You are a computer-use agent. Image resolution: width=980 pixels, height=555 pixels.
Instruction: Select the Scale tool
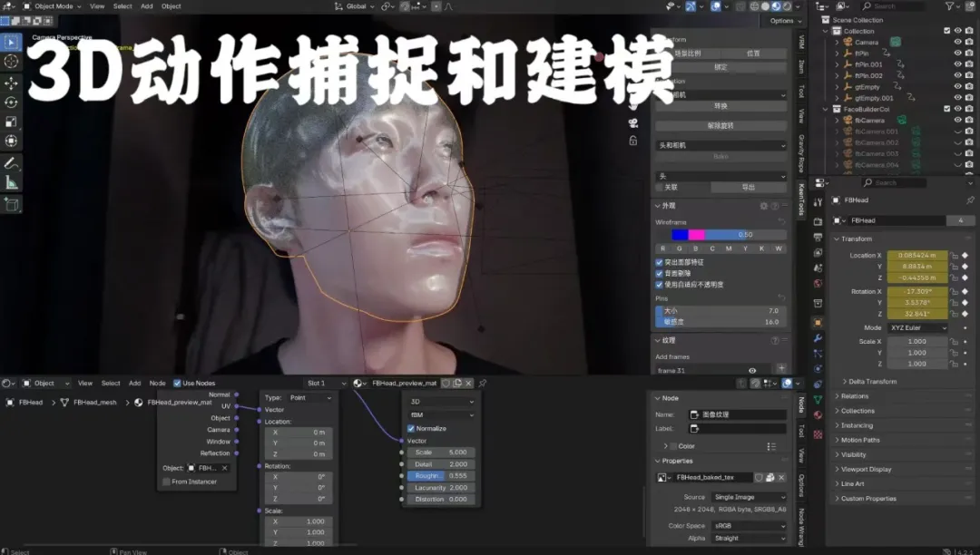(x=11, y=122)
